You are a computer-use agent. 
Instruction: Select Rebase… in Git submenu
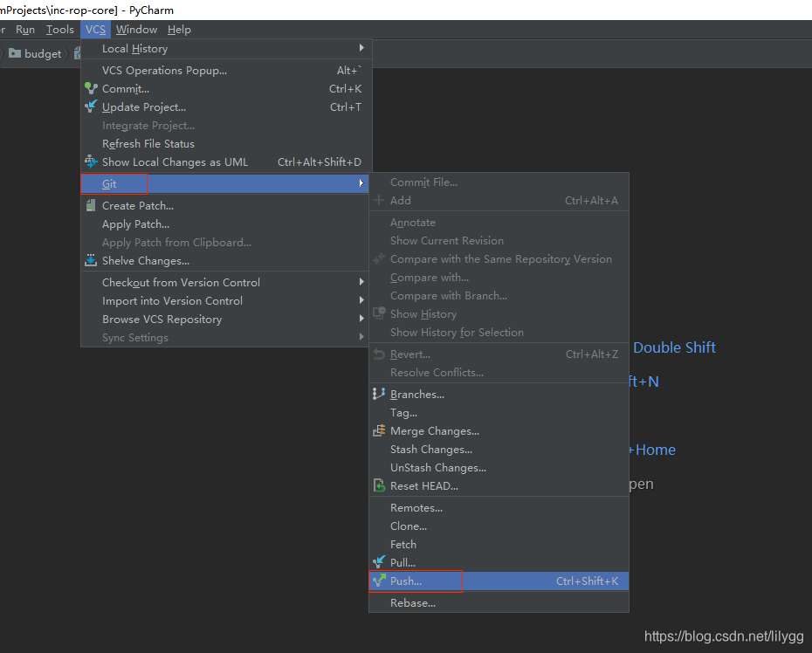click(x=499, y=602)
